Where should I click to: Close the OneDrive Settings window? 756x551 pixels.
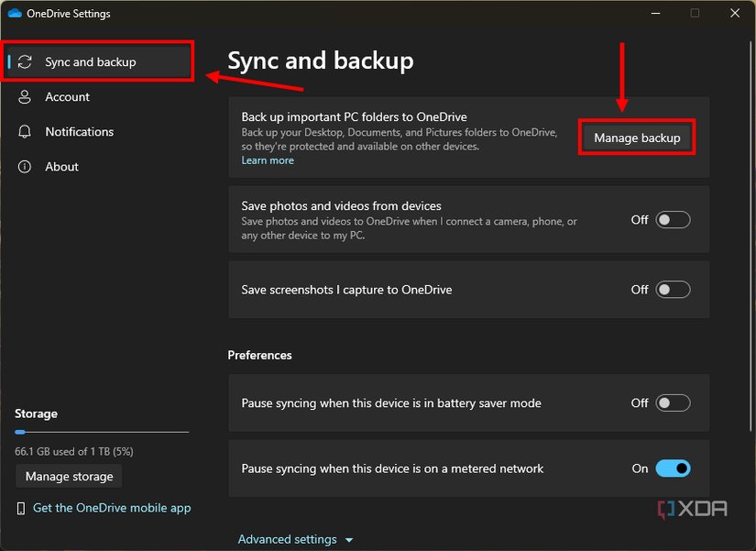coord(735,13)
